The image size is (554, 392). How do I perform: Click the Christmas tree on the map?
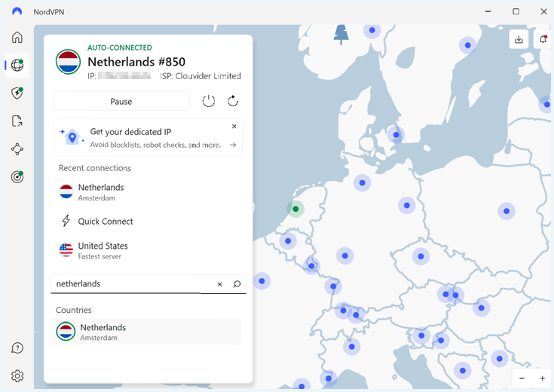(341, 35)
